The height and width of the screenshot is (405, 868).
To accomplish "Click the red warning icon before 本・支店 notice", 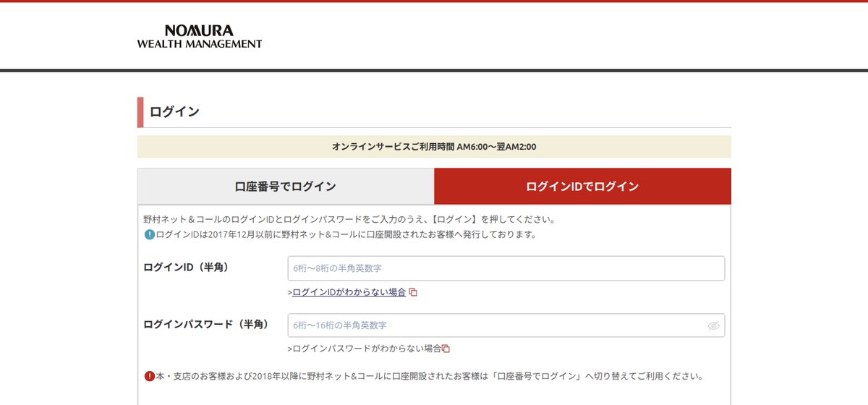I will coord(149,376).
